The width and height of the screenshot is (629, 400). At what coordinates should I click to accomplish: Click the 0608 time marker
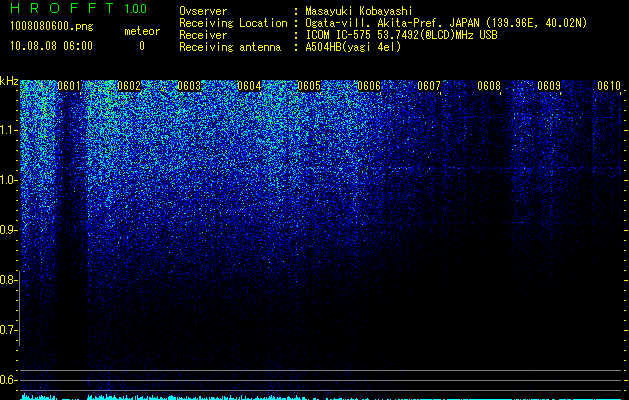pyautogui.click(x=489, y=86)
